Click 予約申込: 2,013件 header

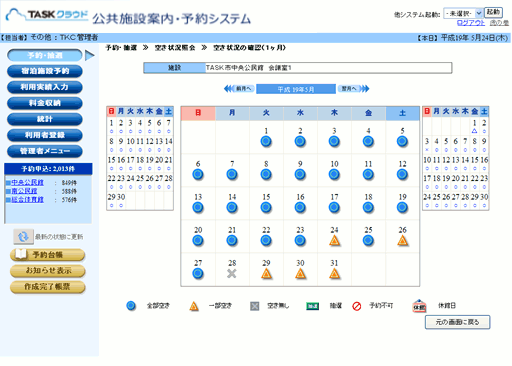(48, 169)
